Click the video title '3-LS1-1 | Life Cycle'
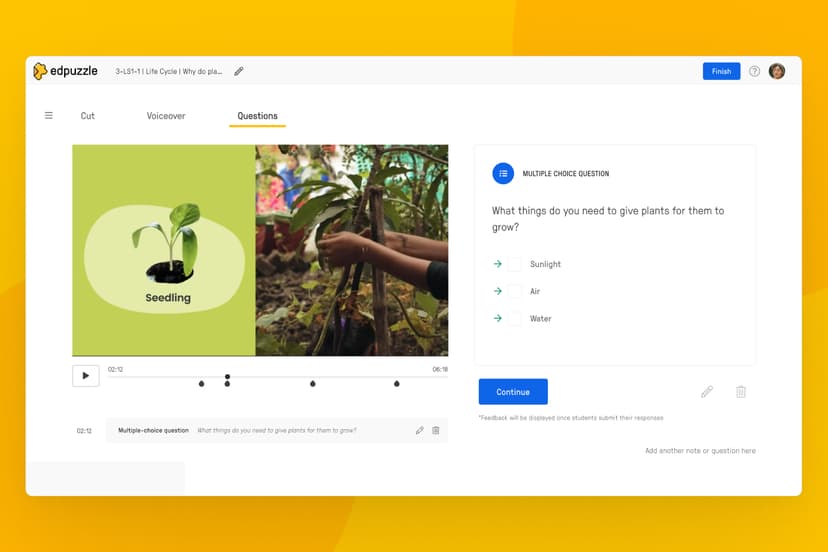 tap(169, 71)
